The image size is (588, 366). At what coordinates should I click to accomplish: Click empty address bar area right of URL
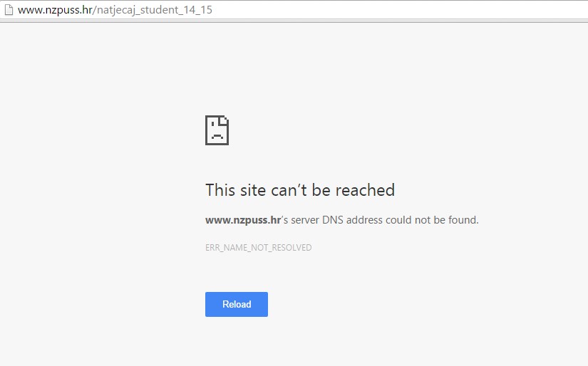(x=398, y=10)
